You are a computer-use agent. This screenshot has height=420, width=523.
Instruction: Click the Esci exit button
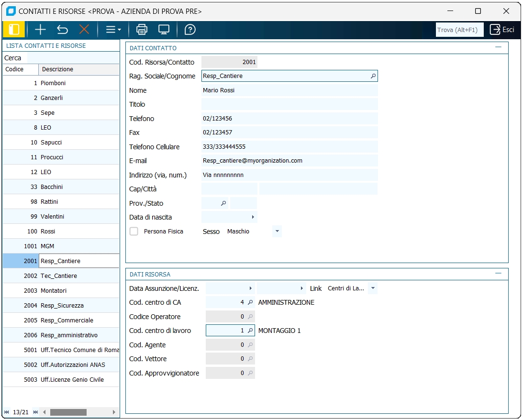click(502, 30)
